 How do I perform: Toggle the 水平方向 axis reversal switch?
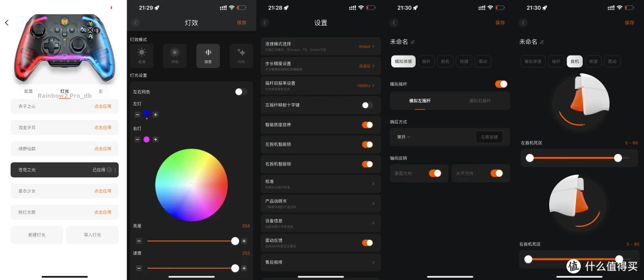pyautogui.click(x=497, y=174)
